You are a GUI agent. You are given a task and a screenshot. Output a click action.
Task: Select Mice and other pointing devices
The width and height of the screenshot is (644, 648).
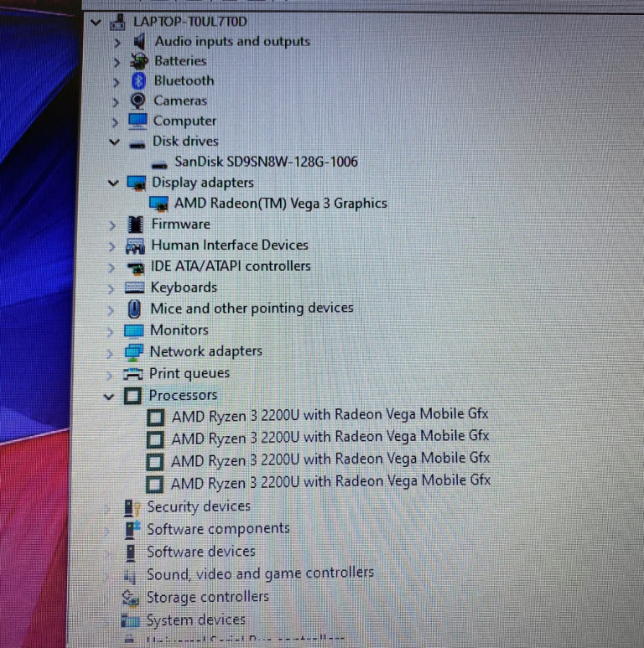point(252,308)
